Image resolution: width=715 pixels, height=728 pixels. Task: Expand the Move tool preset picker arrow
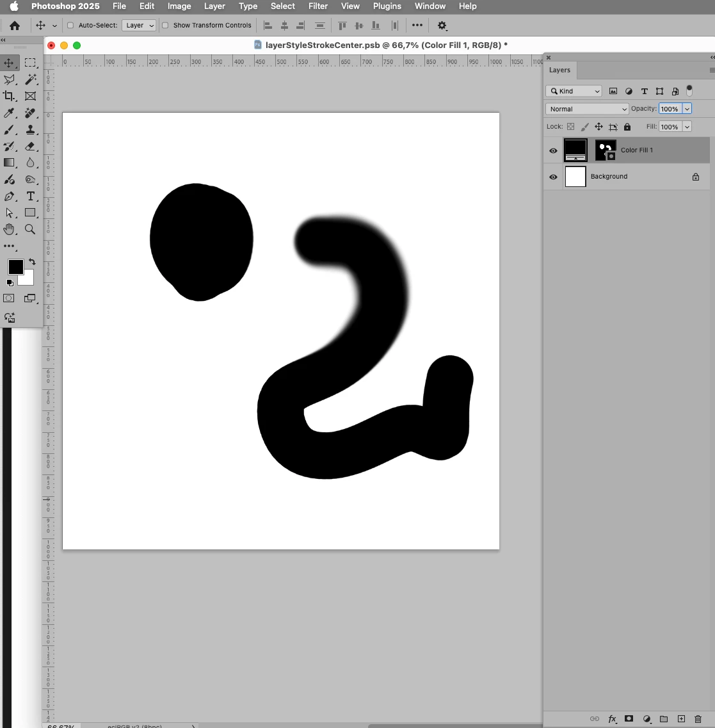(55, 26)
